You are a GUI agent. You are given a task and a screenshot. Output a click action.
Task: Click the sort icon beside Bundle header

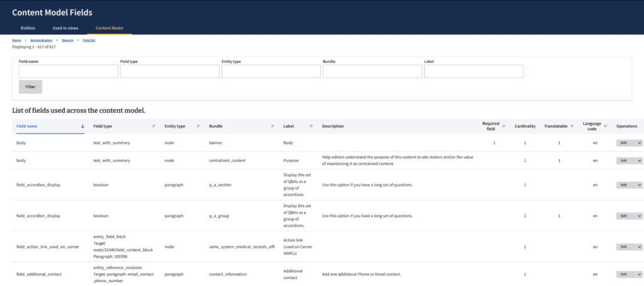(x=273, y=127)
